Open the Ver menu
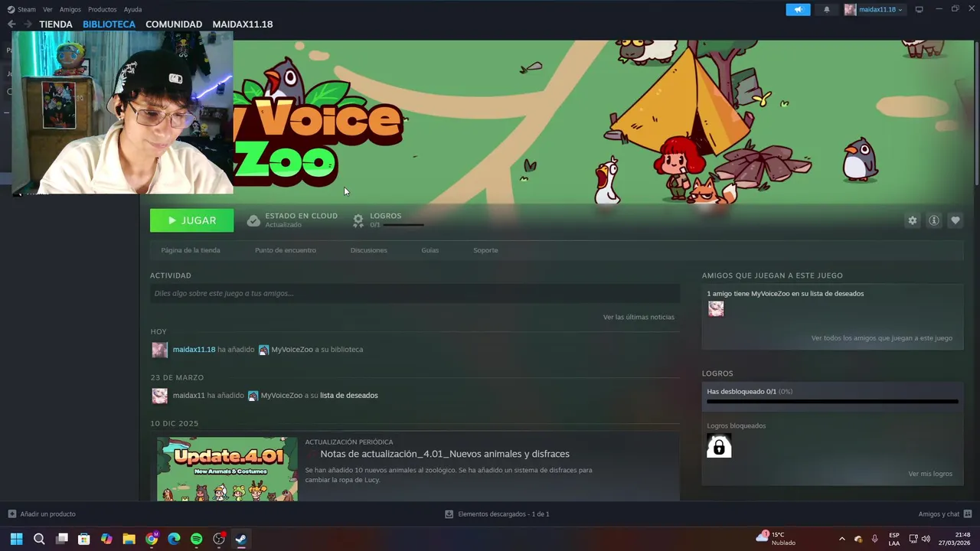Screen dimensions: 980x551 [x=47, y=9]
